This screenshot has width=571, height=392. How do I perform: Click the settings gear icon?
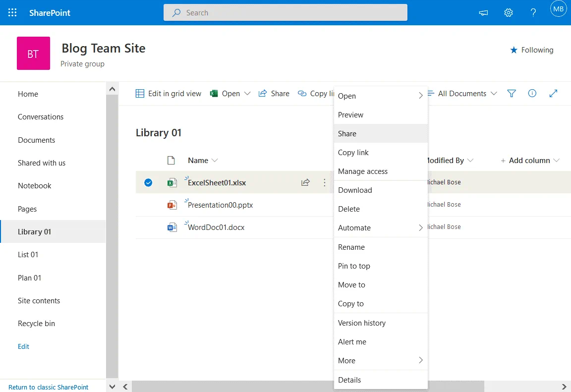click(x=508, y=13)
